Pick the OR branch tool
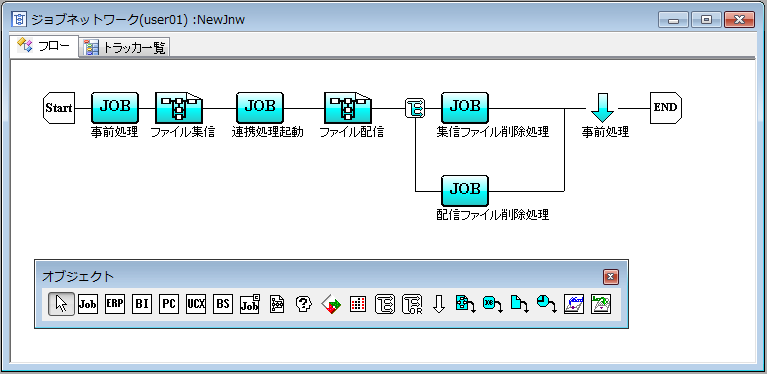Viewport: 767px width, 374px height. (x=412, y=304)
